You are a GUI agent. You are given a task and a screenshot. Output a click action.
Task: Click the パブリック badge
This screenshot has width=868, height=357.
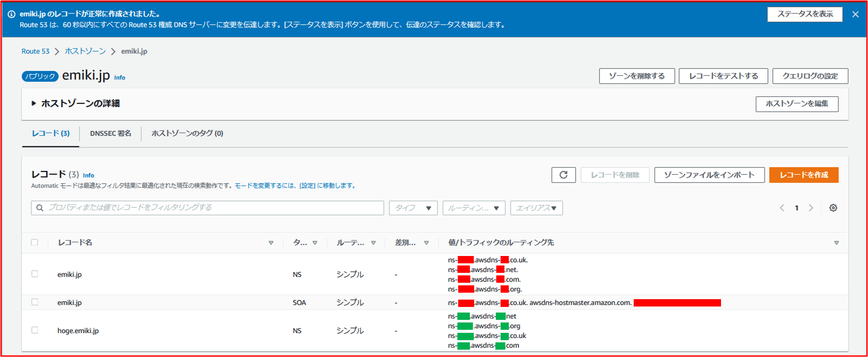click(40, 76)
